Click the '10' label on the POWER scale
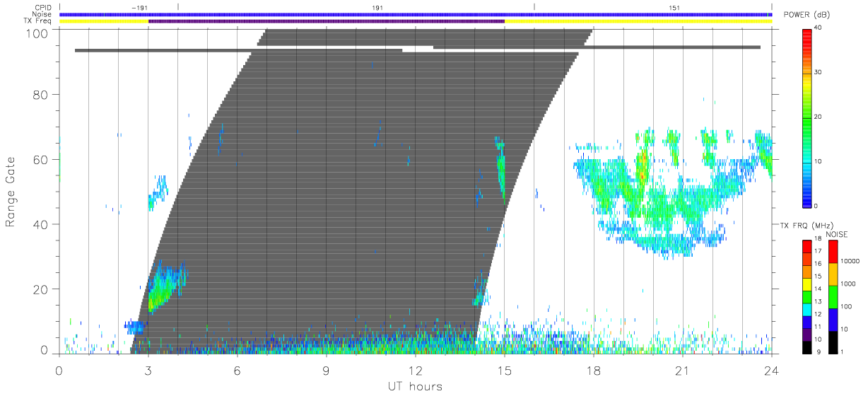The height and width of the screenshot is (401, 868). click(x=819, y=162)
